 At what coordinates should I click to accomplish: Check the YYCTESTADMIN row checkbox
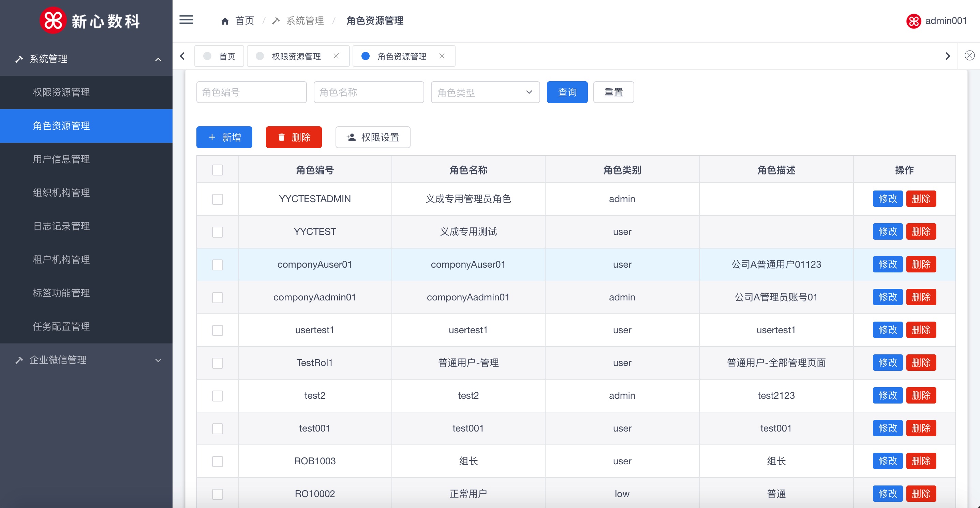(x=218, y=199)
